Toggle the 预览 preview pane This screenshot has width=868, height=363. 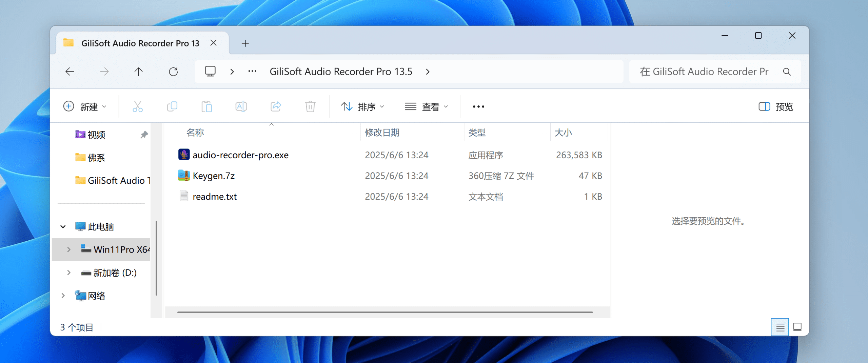775,107
